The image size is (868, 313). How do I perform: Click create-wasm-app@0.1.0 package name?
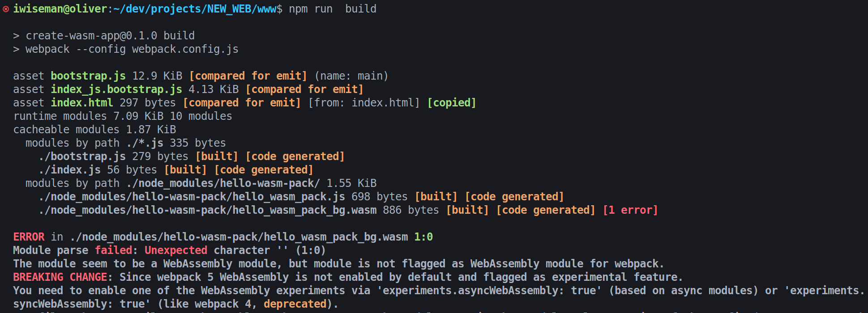[91, 36]
